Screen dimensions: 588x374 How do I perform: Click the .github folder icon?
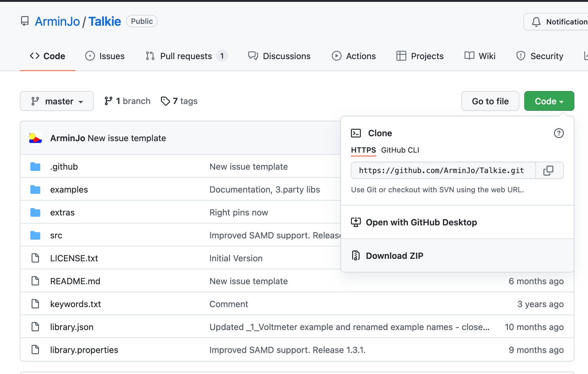pos(35,167)
